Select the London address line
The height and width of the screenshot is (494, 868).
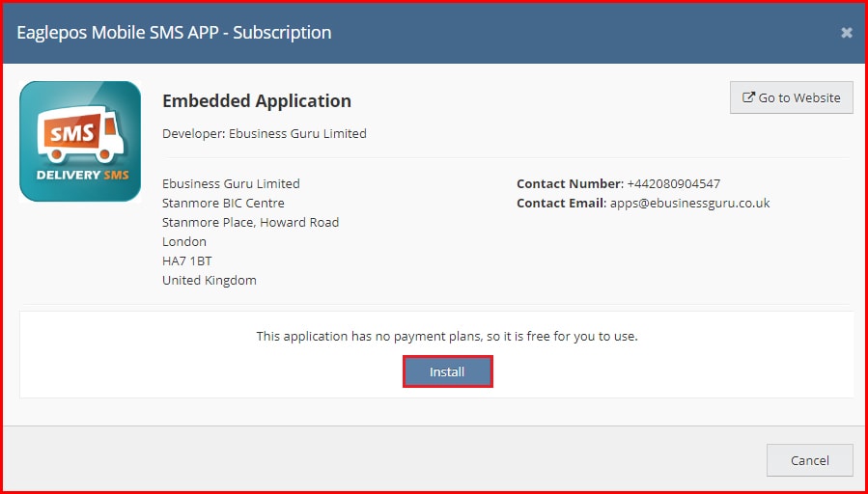point(184,242)
